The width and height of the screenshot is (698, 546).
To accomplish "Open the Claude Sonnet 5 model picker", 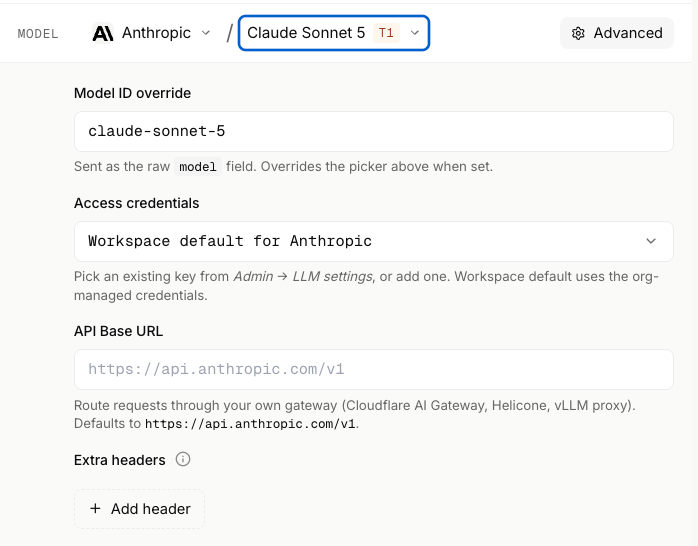I will 334,33.
